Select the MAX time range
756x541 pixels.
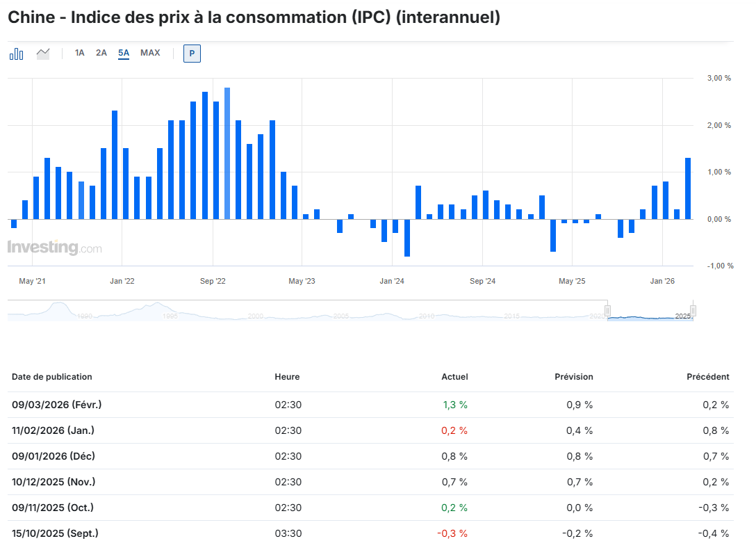click(150, 53)
